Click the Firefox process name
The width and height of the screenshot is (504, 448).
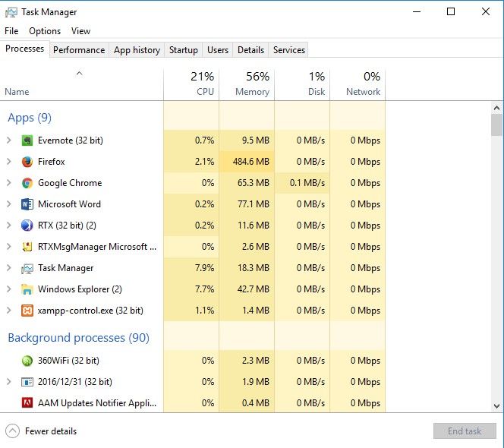[x=51, y=162]
